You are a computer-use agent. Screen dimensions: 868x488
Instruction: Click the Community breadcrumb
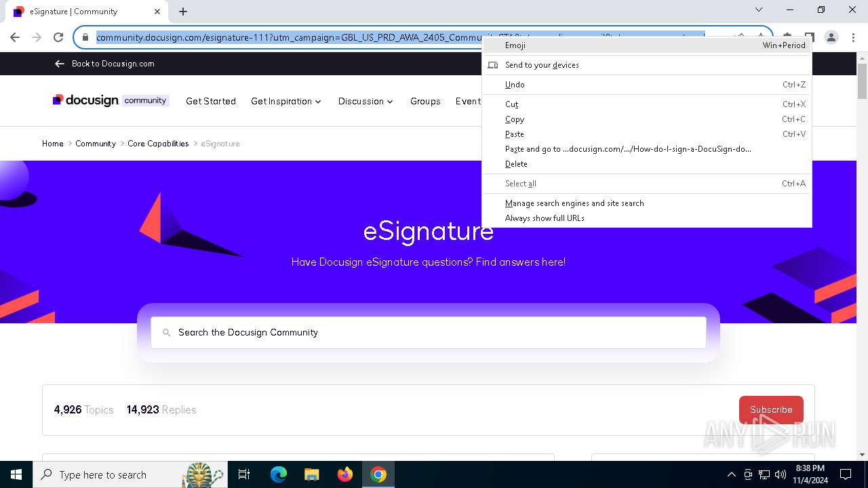click(96, 144)
